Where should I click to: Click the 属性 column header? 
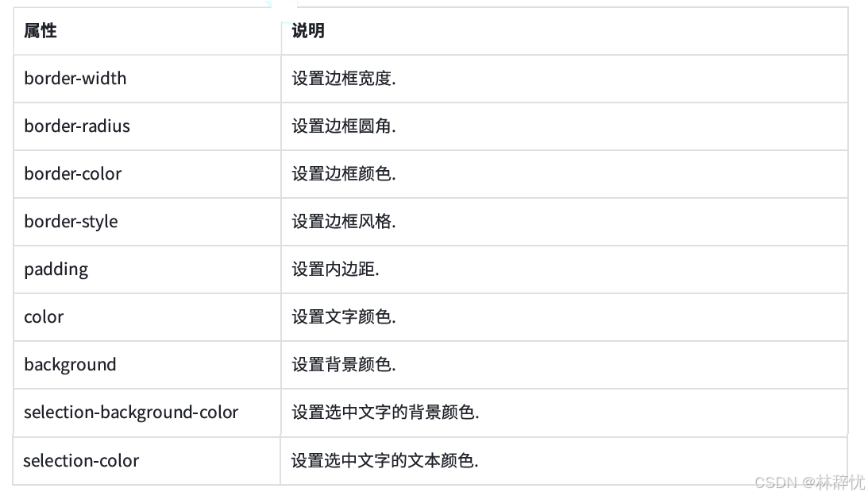pos(41,30)
